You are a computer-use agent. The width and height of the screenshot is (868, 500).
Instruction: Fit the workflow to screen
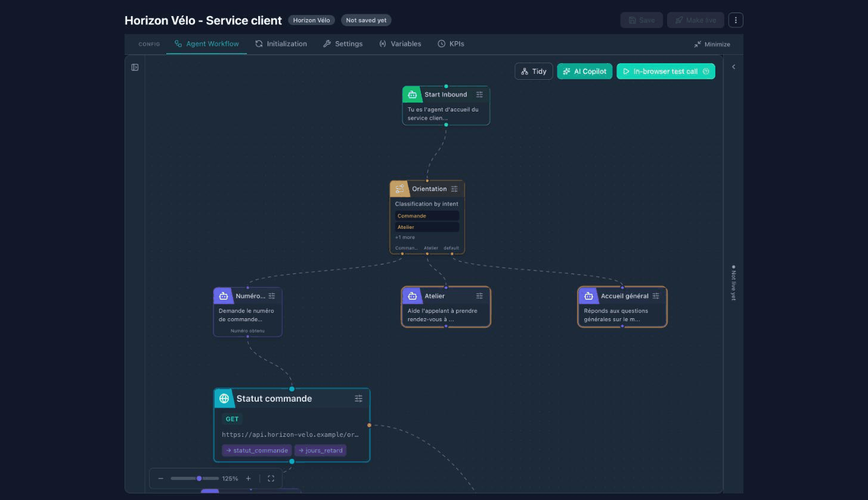click(x=271, y=479)
